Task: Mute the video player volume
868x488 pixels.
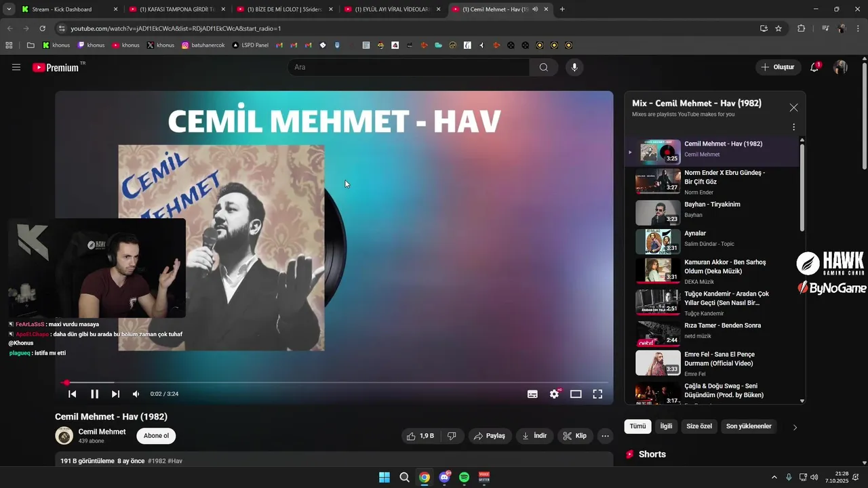Action: pyautogui.click(x=136, y=394)
